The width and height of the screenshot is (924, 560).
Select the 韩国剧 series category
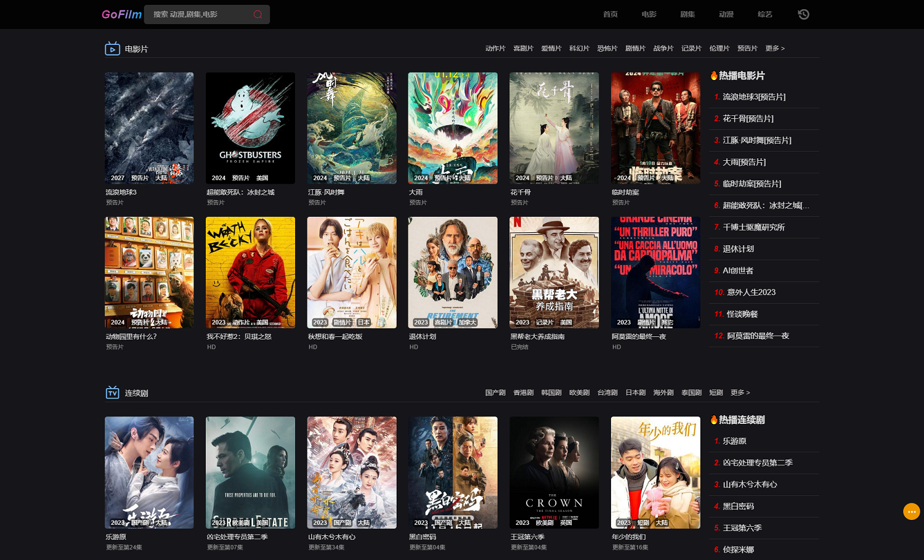(x=551, y=392)
